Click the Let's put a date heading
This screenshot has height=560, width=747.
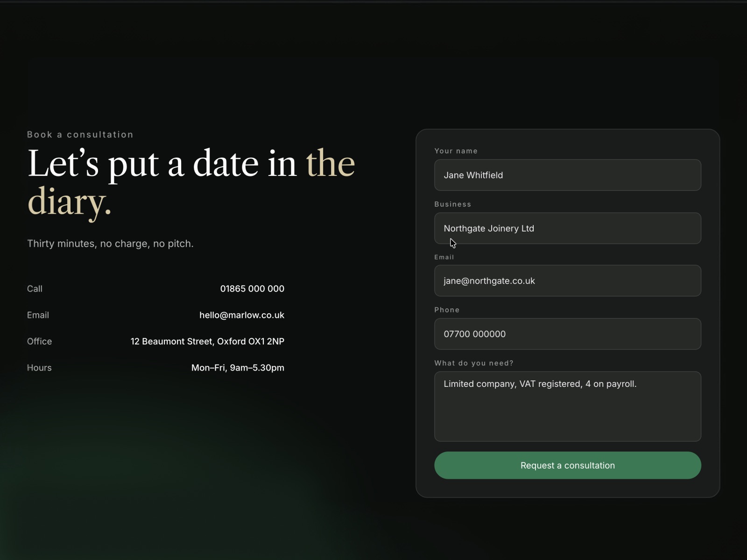pos(191,182)
